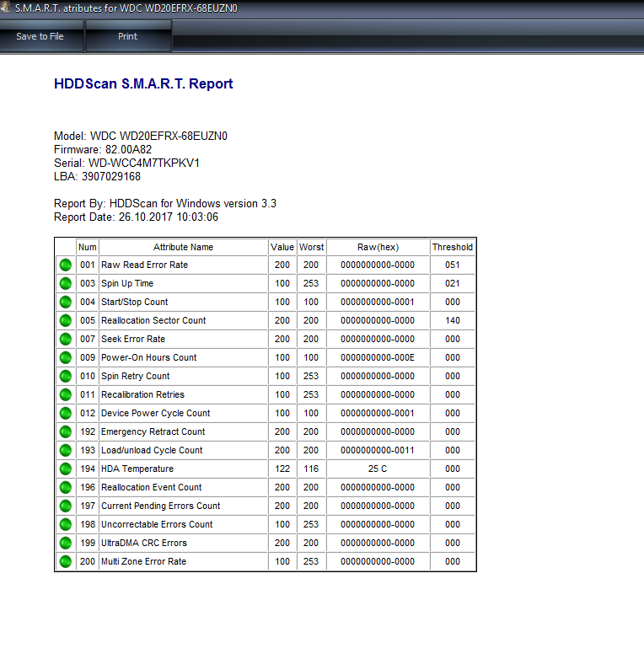The width and height of the screenshot is (644, 659).
Task: Click green status icon for Reallocation Event Count
Action: click(66, 488)
